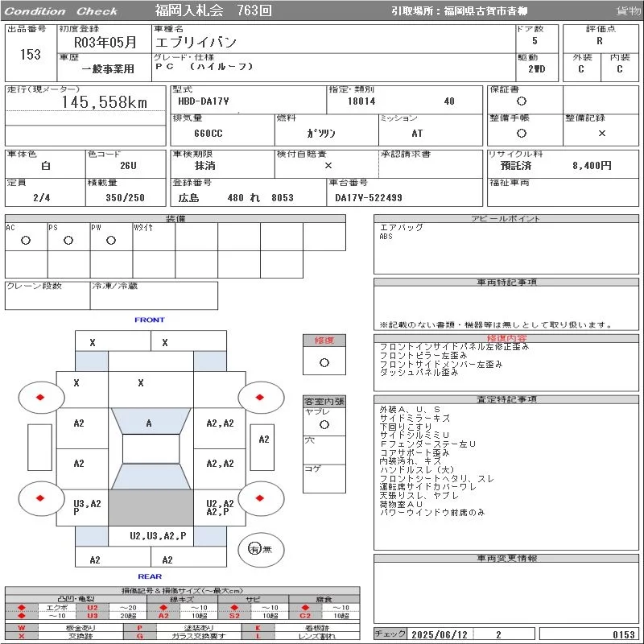Screen dimensions: 644x644
Task: Click the red C2 legend symbol
Action: pyautogui.click(x=305, y=615)
